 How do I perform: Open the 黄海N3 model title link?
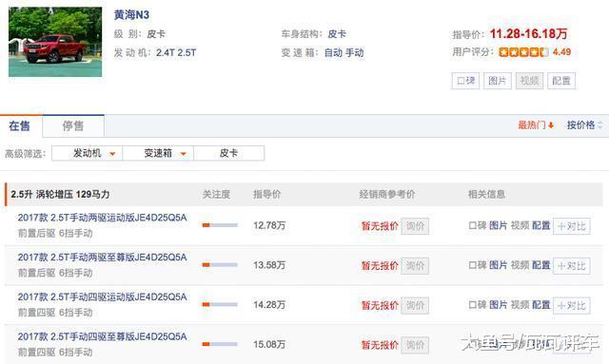(131, 15)
